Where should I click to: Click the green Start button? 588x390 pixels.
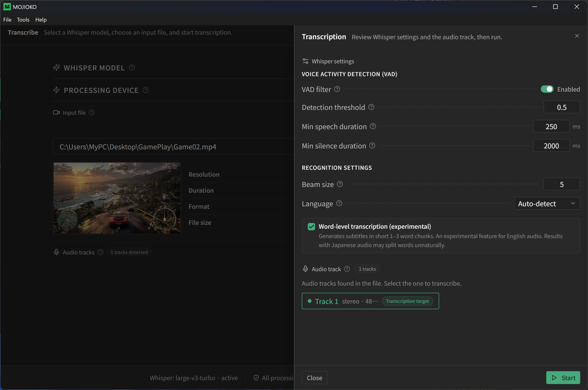tap(563, 378)
